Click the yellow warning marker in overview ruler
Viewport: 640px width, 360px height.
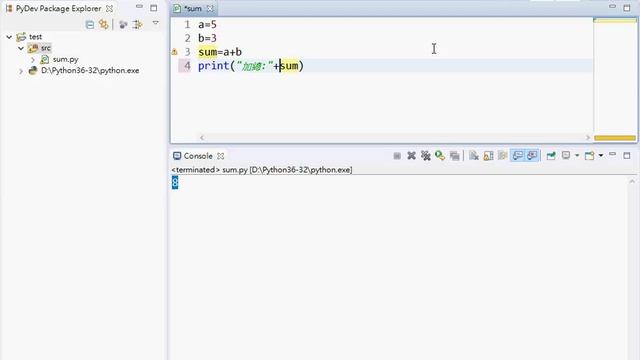pos(615,138)
